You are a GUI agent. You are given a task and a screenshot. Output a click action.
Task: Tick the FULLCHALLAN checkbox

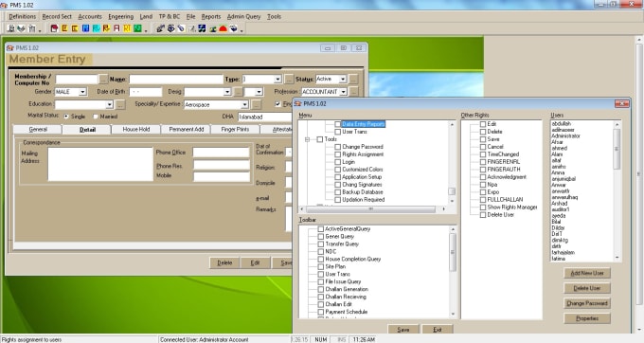[483, 200]
